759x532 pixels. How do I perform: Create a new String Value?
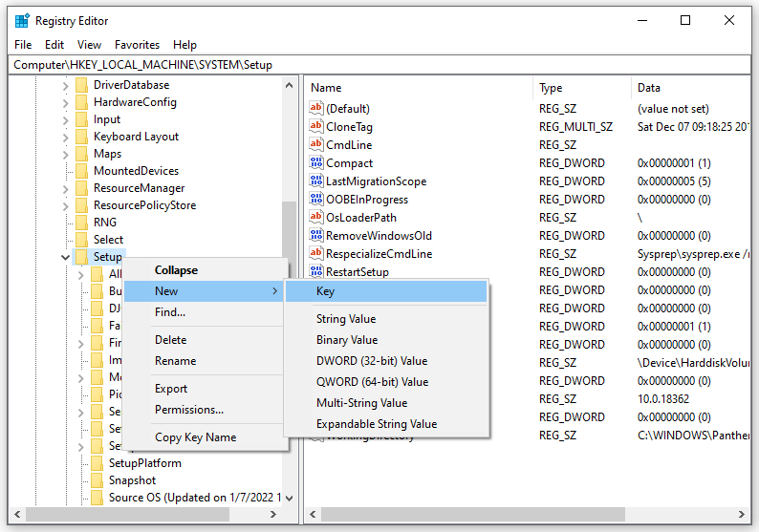click(x=386, y=319)
